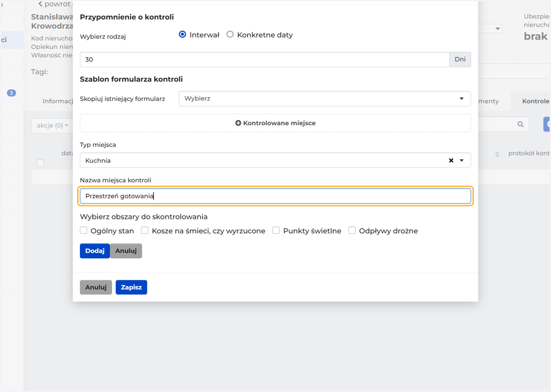Click the protokół kontroli column header

pyautogui.click(x=529, y=153)
